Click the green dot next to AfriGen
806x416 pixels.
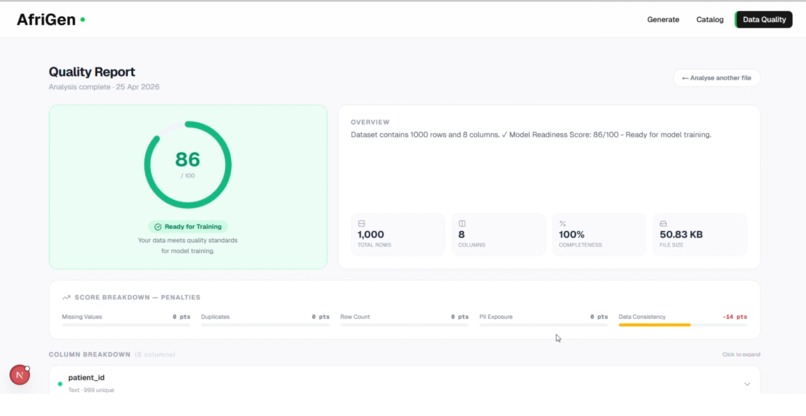[x=82, y=20]
